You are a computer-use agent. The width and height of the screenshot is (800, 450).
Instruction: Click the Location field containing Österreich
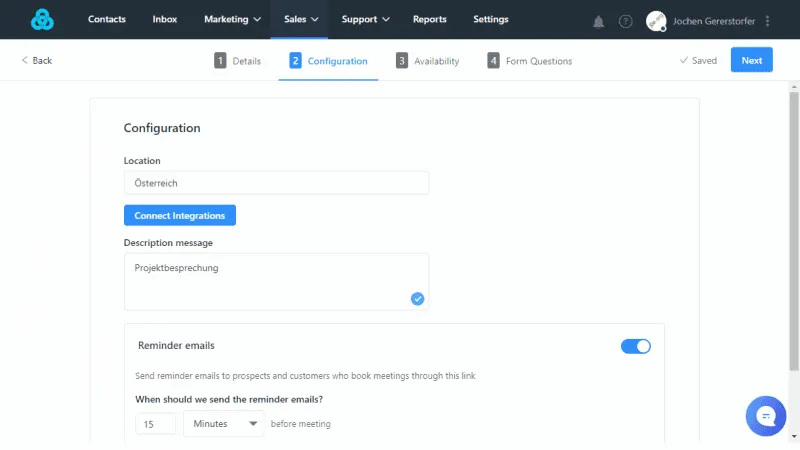click(276, 183)
